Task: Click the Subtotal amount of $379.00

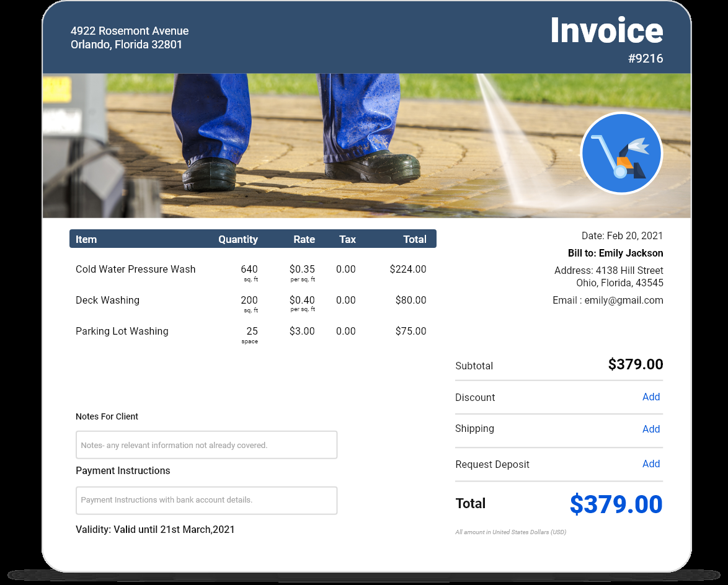Action: (x=636, y=365)
